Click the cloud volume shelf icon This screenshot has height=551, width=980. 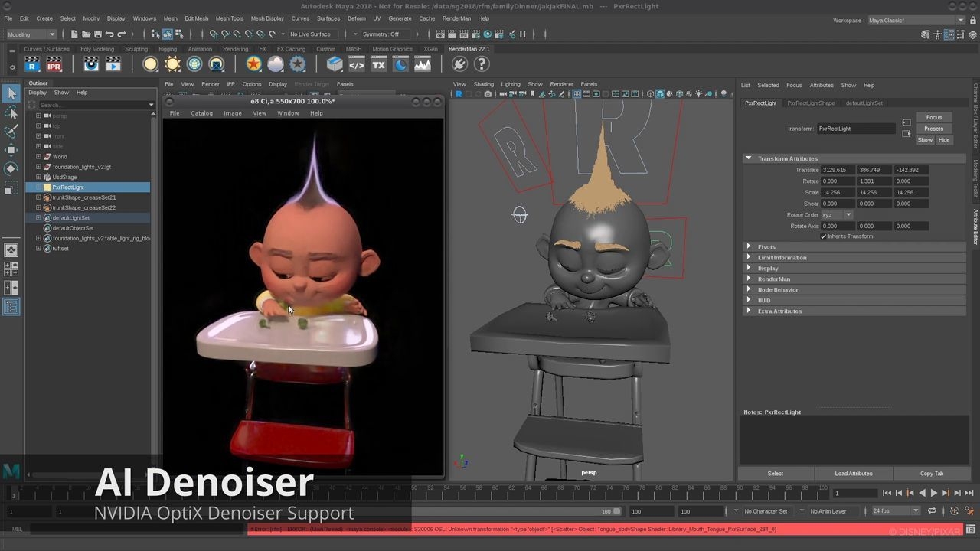click(276, 64)
